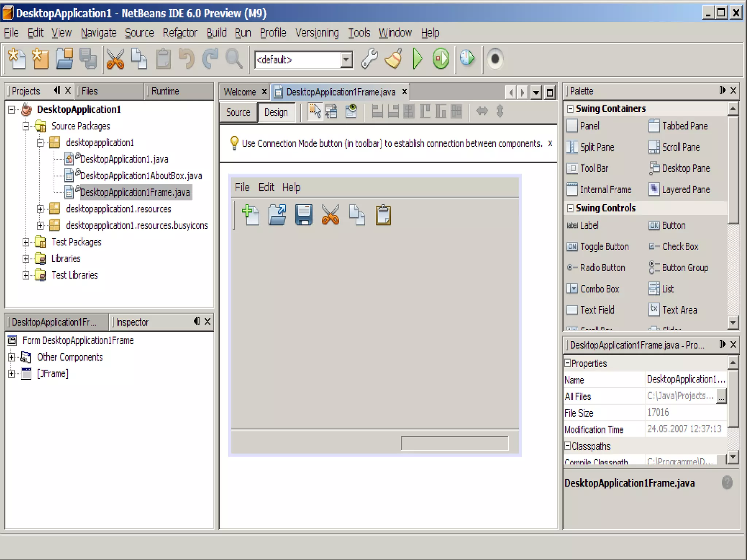Click the All Files ellipsis button

[721, 396]
